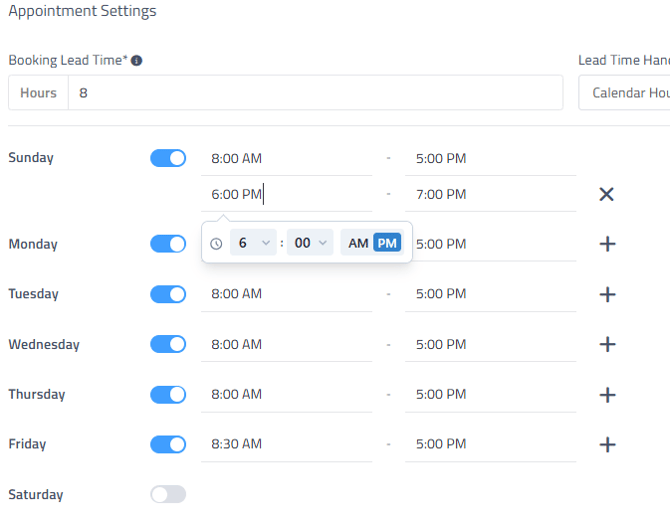Viewport: 670px width, 522px height.
Task: Edit Friday's 8:30 AM start time
Action: click(286, 444)
